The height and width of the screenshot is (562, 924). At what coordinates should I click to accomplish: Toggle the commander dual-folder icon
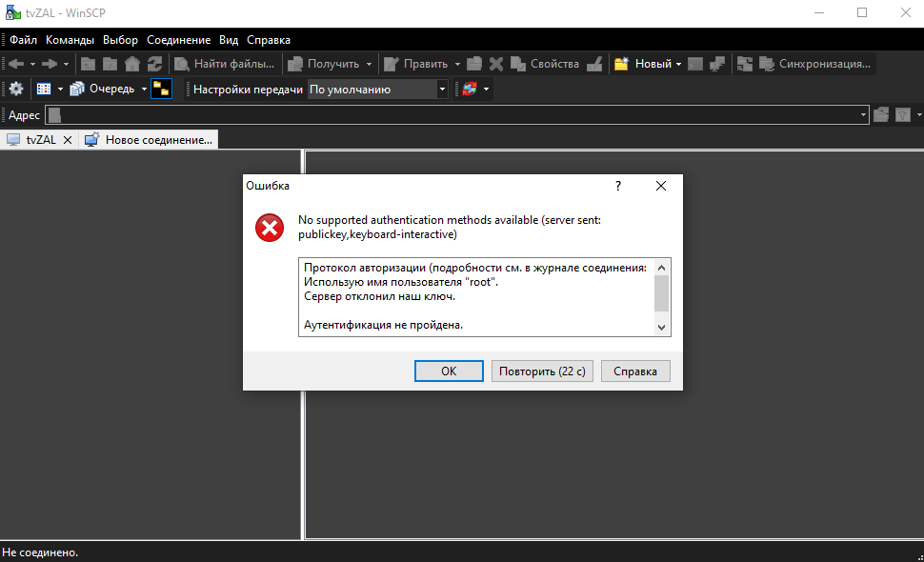click(x=161, y=90)
